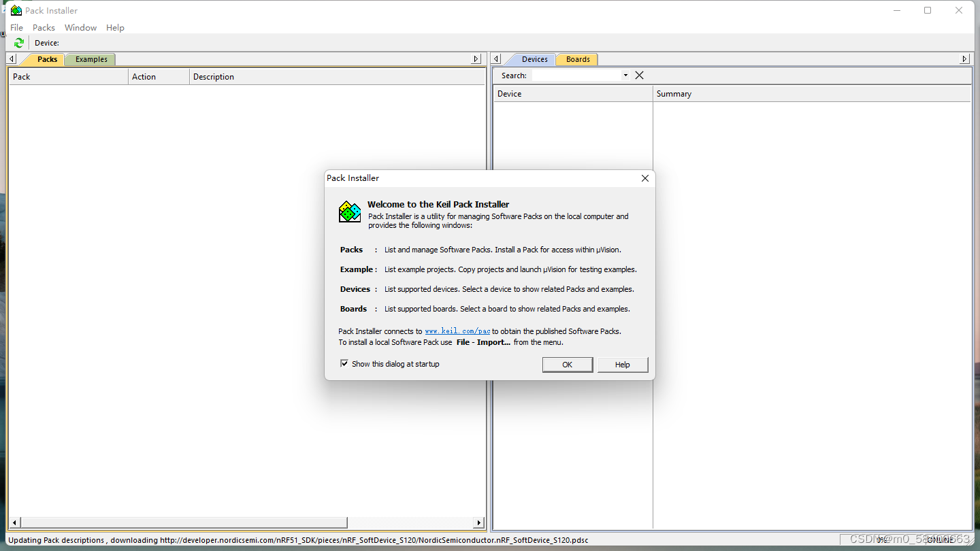Click the Device column header

573,94
